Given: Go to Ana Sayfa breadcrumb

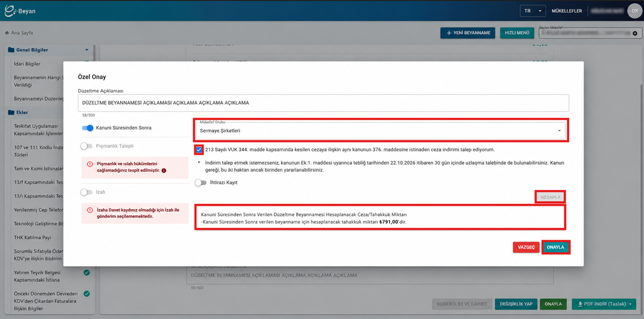Looking at the screenshot, I should (x=22, y=33).
